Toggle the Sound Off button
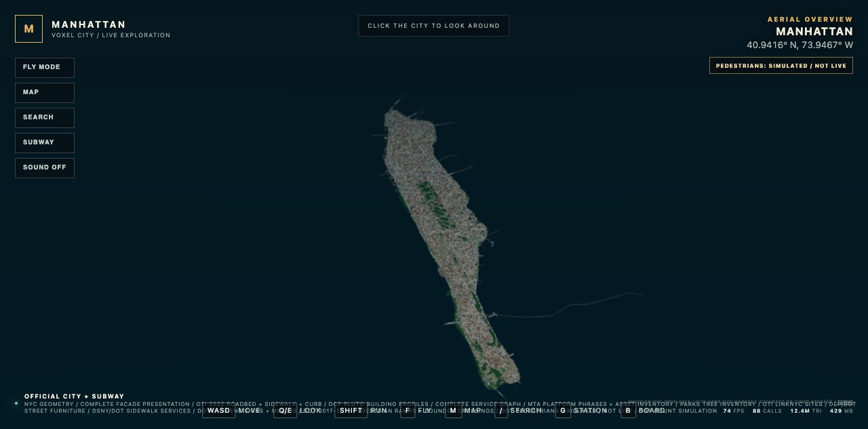The height and width of the screenshot is (429, 868). pos(45,168)
